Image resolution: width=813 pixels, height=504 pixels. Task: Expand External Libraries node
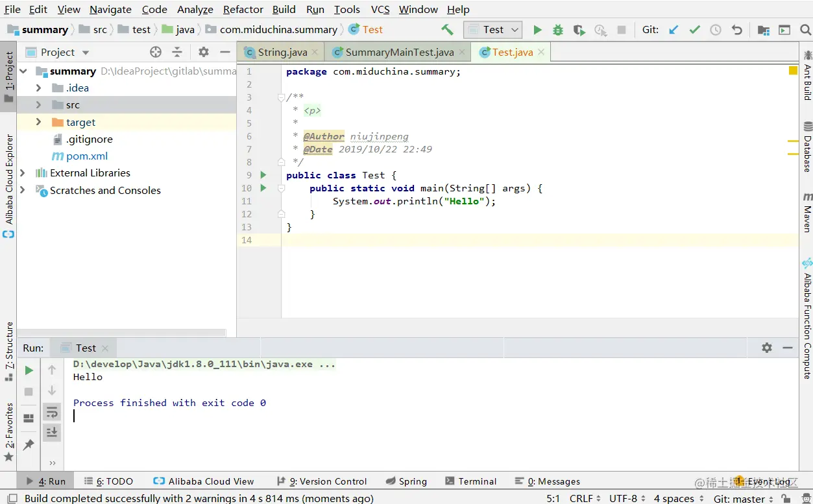click(23, 173)
